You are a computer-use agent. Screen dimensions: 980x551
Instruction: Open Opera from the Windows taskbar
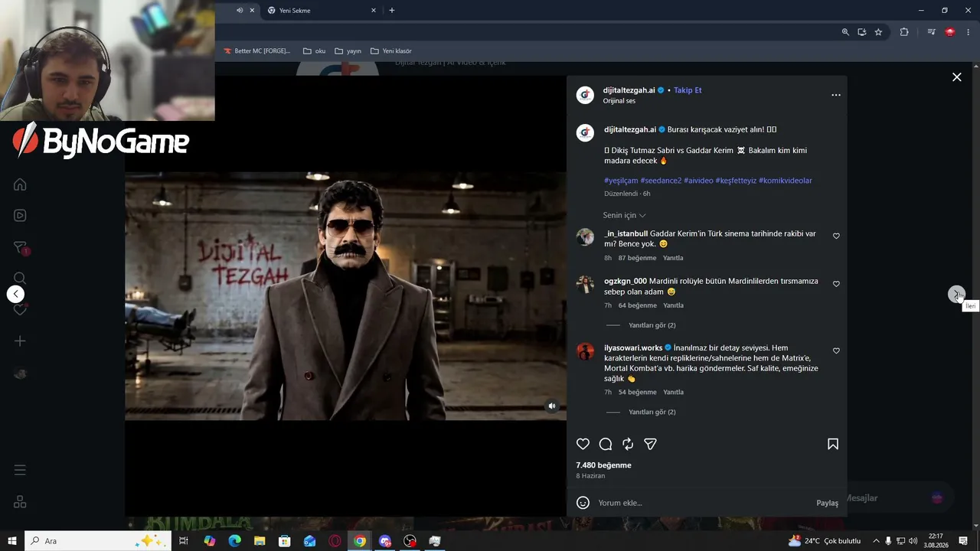pyautogui.click(x=335, y=541)
